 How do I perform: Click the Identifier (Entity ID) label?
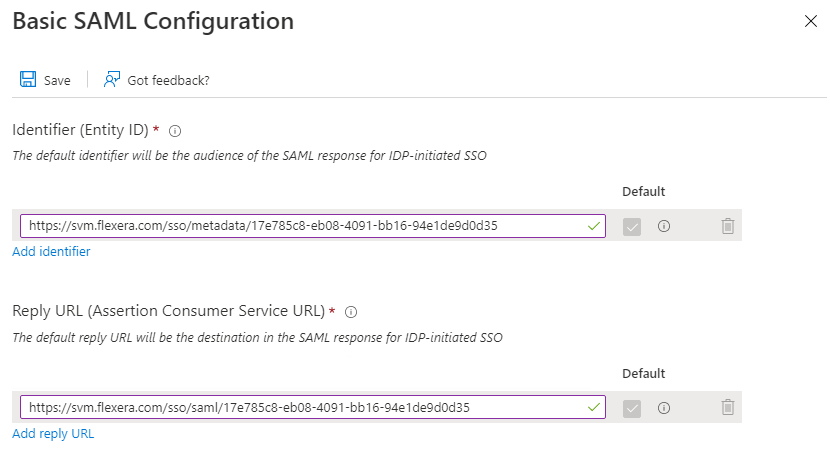(80, 130)
